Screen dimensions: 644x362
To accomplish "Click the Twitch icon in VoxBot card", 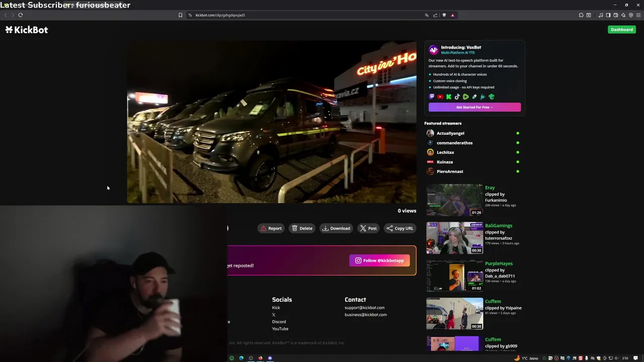I will (432, 97).
